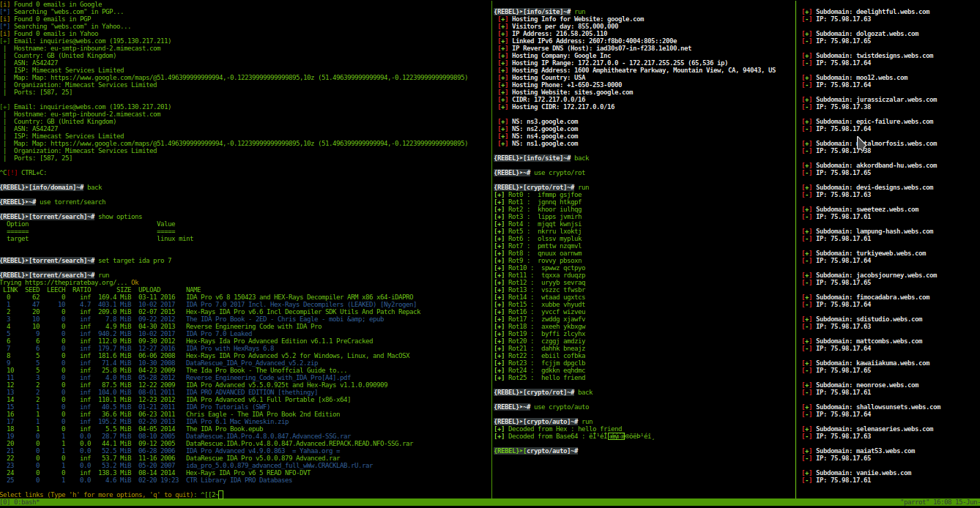Click 'IP Address: 216.58.205.110' line
Viewport: 980px width, 508px height.
click(x=553, y=34)
